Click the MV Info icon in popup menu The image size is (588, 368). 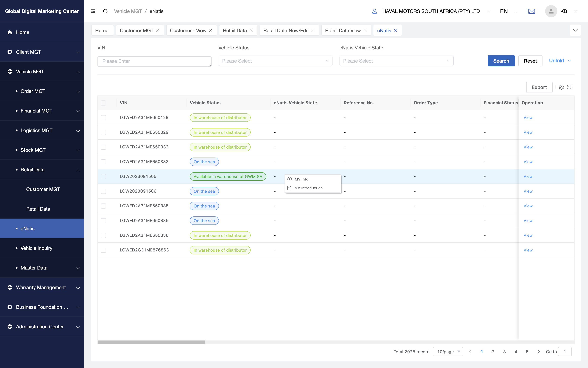coord(290,179)
